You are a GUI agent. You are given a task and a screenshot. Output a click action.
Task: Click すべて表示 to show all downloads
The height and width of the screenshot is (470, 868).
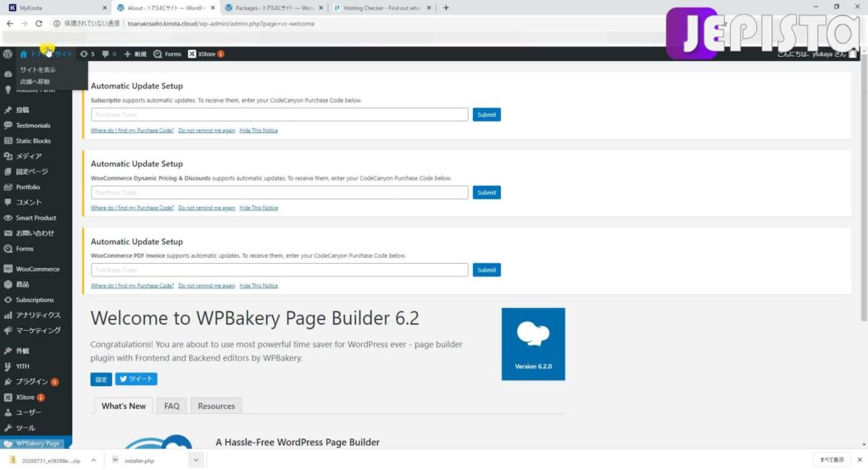832,460
